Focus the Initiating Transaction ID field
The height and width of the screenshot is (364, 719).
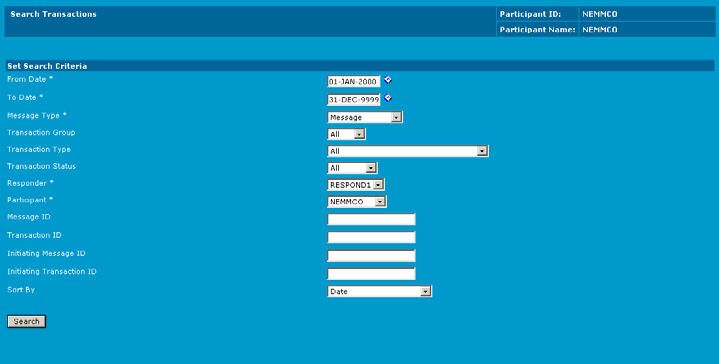pyautogui.click(x=371, y=274)
